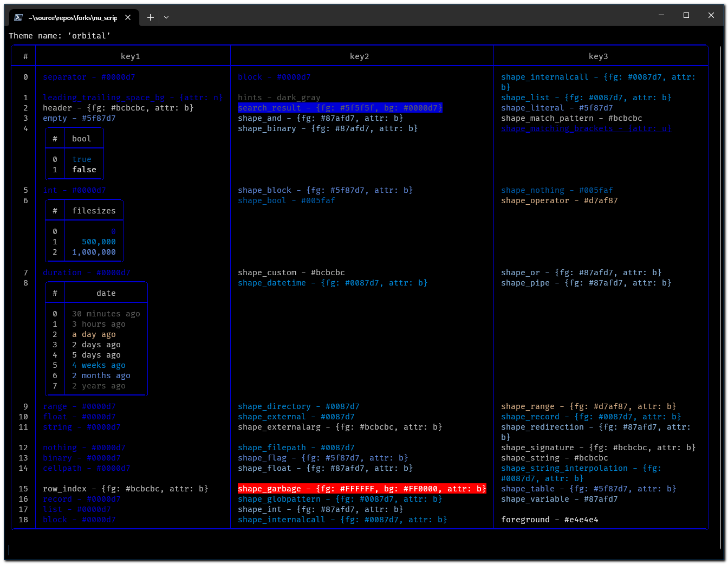
Task: Close the nu_scripts terminal tab
Action: [128, 17]
